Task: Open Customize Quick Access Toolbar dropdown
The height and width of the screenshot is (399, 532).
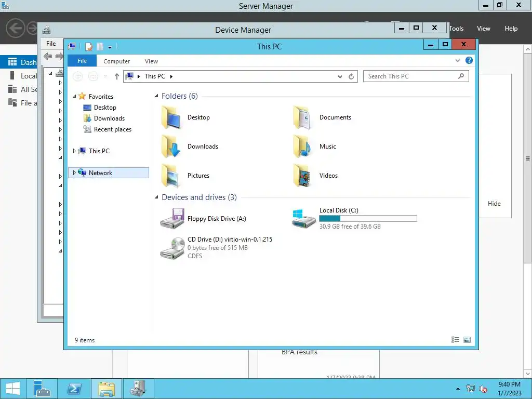Action: point(110,47)
